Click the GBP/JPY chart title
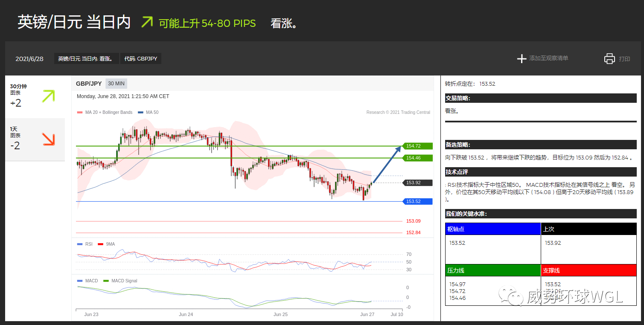The image size is (644, 325). click(x=89, y=84)
